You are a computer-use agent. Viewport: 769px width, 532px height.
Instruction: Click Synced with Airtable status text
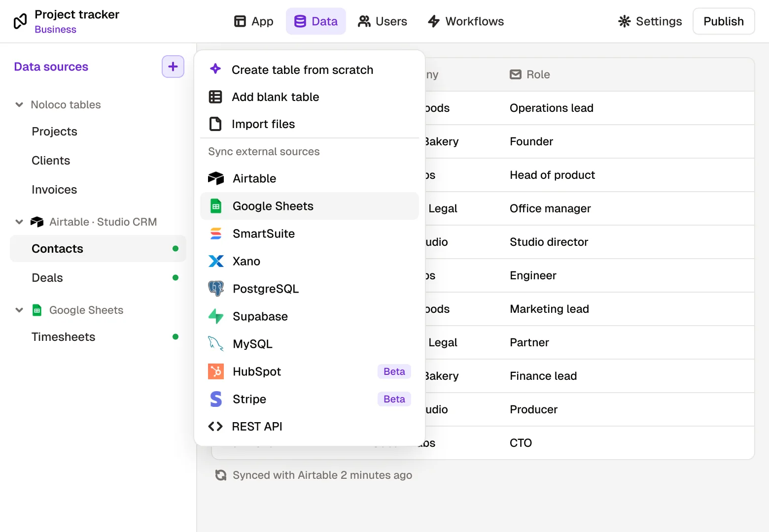tap(322, 475)
